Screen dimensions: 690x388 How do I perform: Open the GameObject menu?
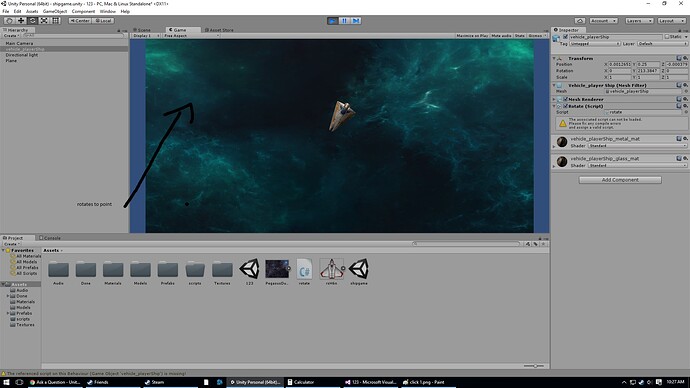click(55, 11)
